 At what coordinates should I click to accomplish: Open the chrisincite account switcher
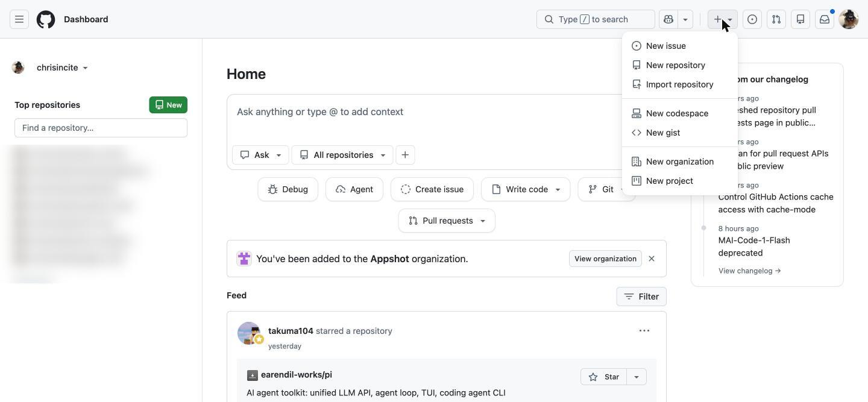point(63,68)
